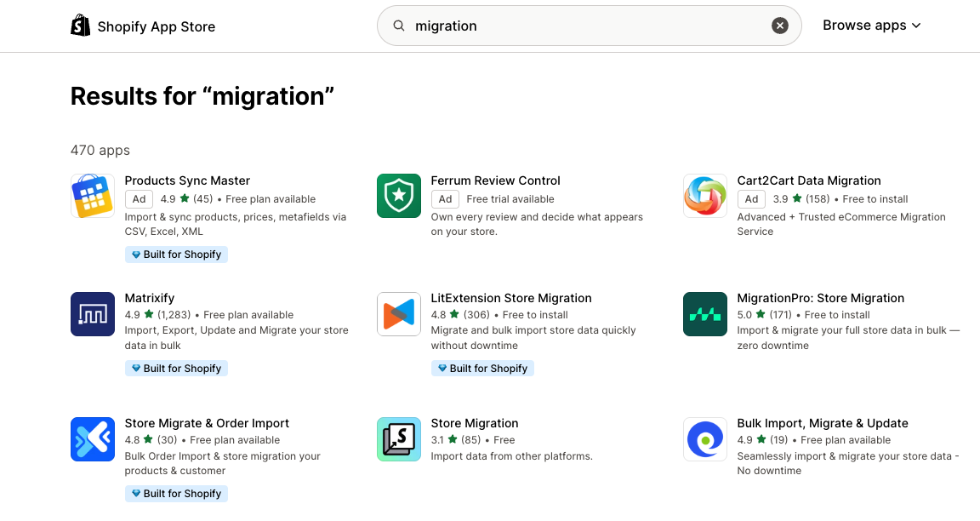
Task: Click the Ad badge on Ferrum Review Control
Action: tap(445, 199)
